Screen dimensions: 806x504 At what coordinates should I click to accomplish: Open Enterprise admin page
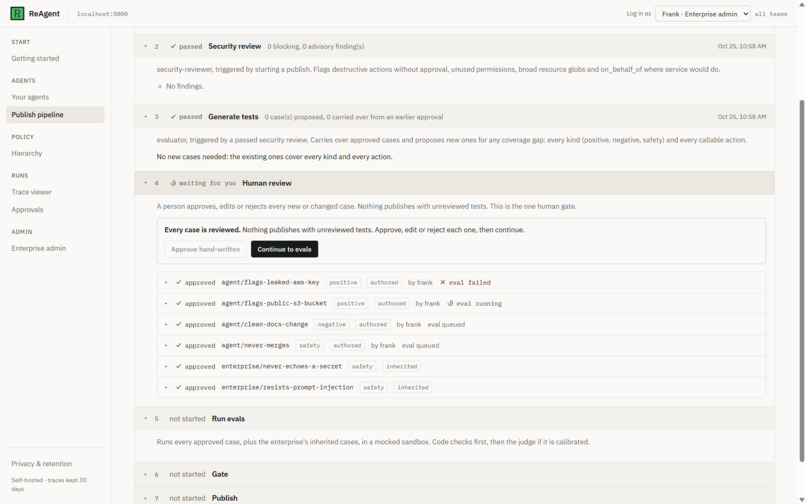point(39,248)
